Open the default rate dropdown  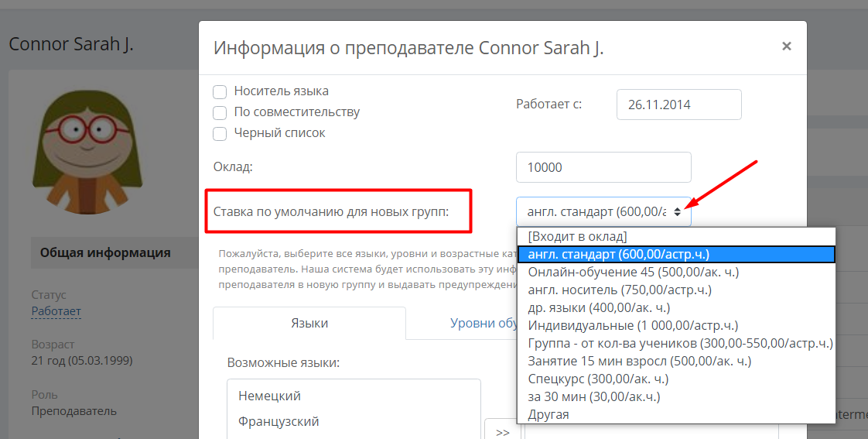pyautogui.click(x=603, y=211)
